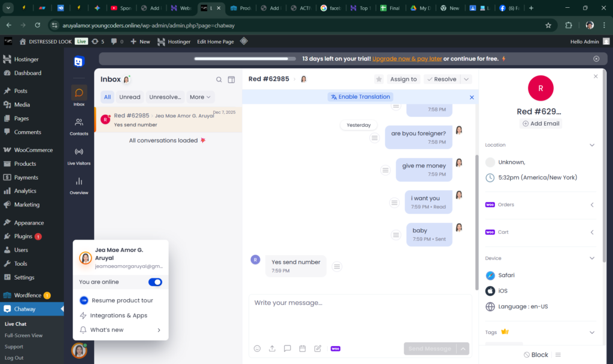Click the upload attachment icon

tap(272, 348)
